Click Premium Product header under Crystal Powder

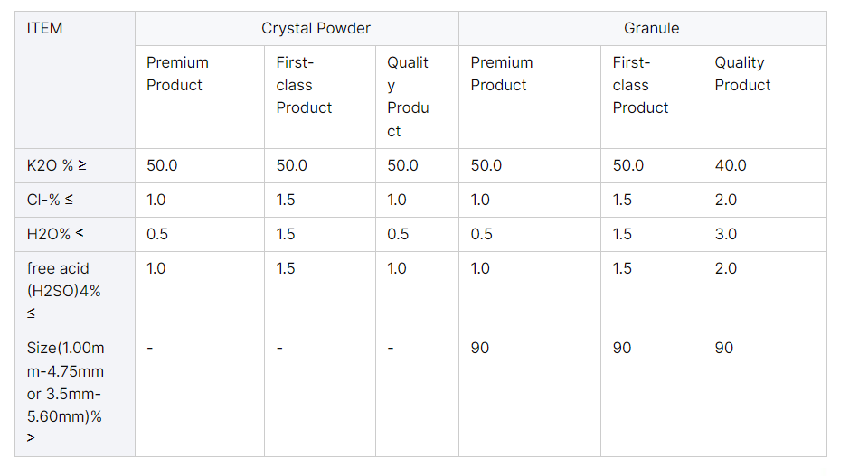[177, 74]
